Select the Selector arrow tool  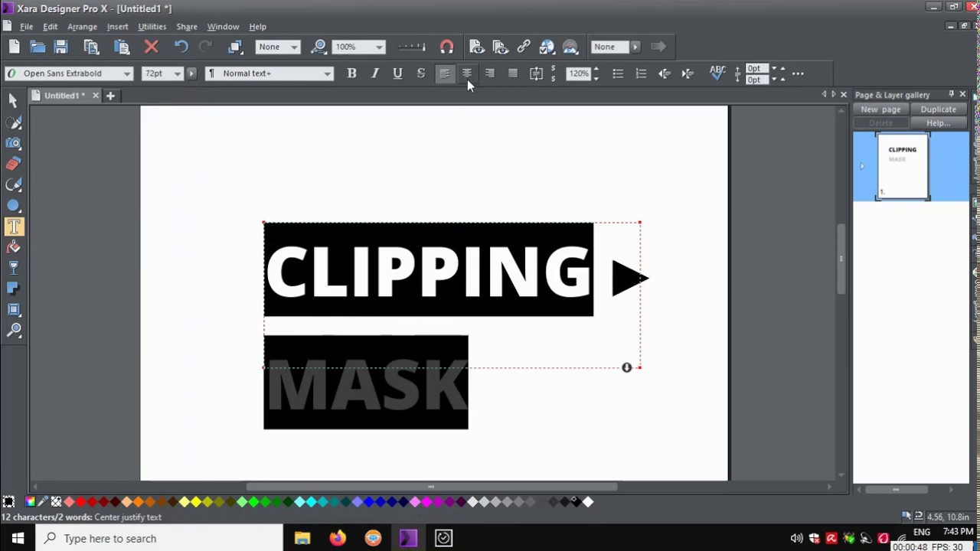(13, 100)
